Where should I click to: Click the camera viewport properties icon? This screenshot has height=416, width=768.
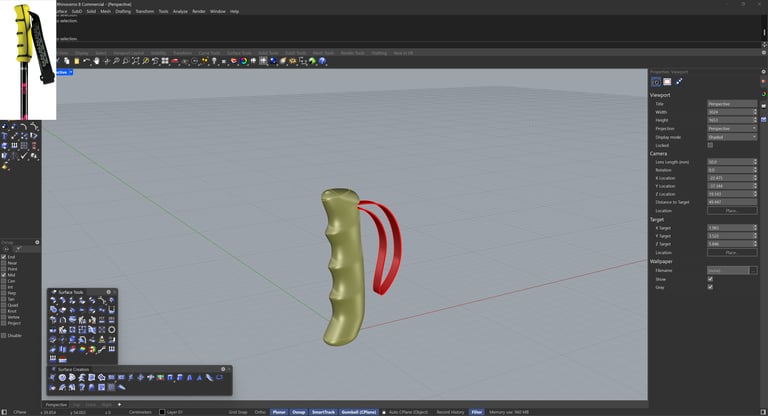pyautogui.click(x=656, y=82)
